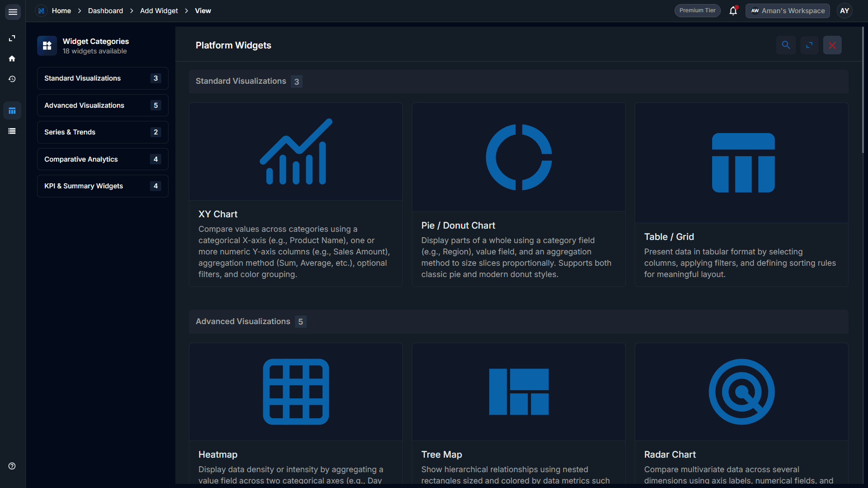Select the Heatmap grid icon
This screenshot has height=488, width=868.
(296, 392)
